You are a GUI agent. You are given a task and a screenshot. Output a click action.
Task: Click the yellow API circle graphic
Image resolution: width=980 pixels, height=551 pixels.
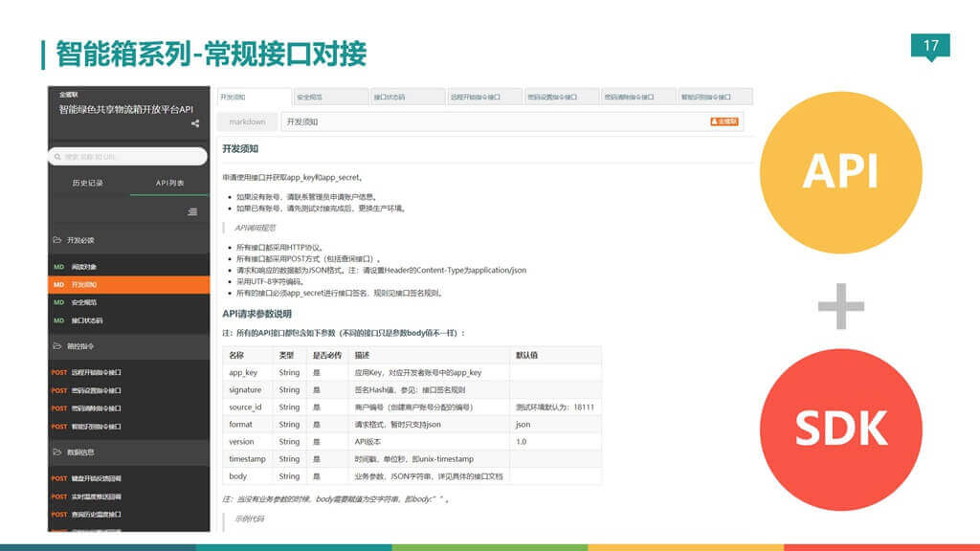coord(840,172)
